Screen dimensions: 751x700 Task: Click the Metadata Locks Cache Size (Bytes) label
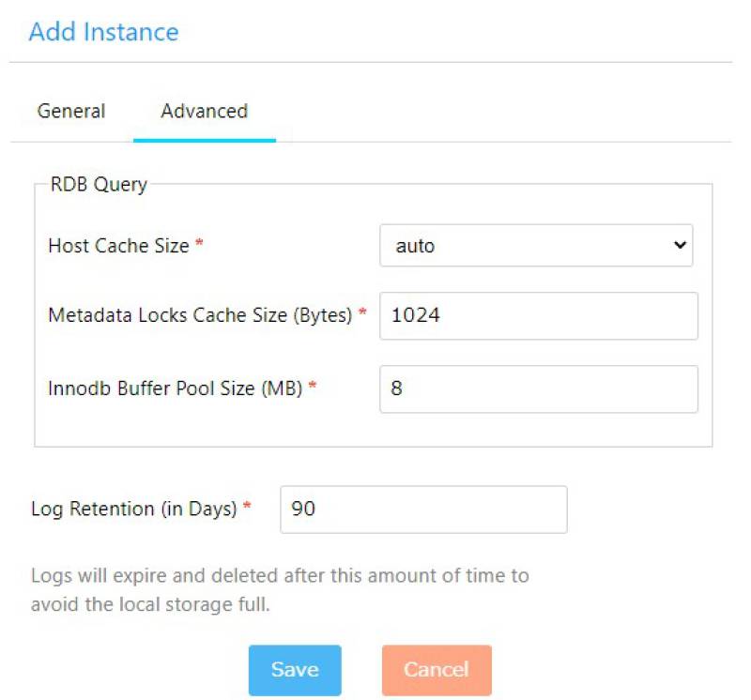pyautogui.click(x=200, y=315)
